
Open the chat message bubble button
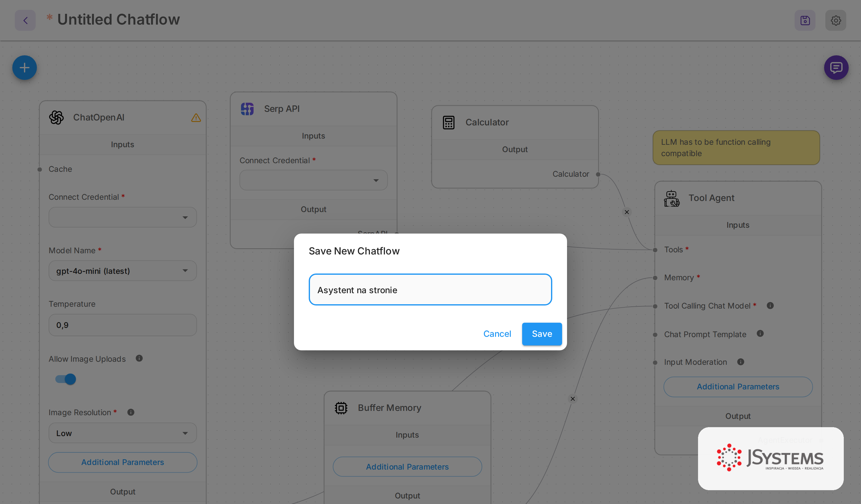[836, 68]
